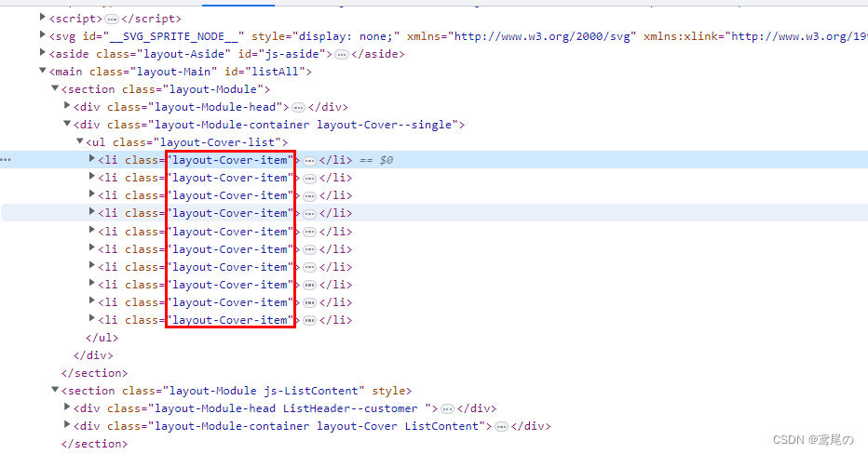The image size is (868, 454).
Task: Collapse the section with class layout-Module only
Action: [55, 88]
